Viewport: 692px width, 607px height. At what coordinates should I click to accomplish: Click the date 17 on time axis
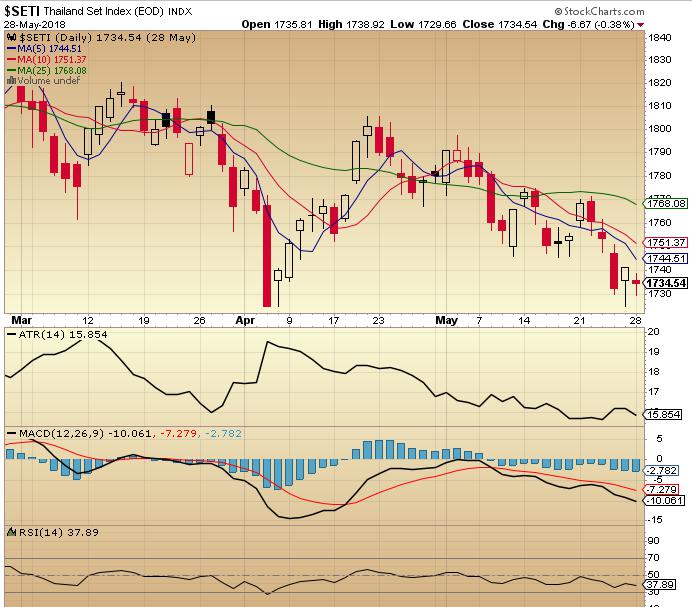[334, 320]
